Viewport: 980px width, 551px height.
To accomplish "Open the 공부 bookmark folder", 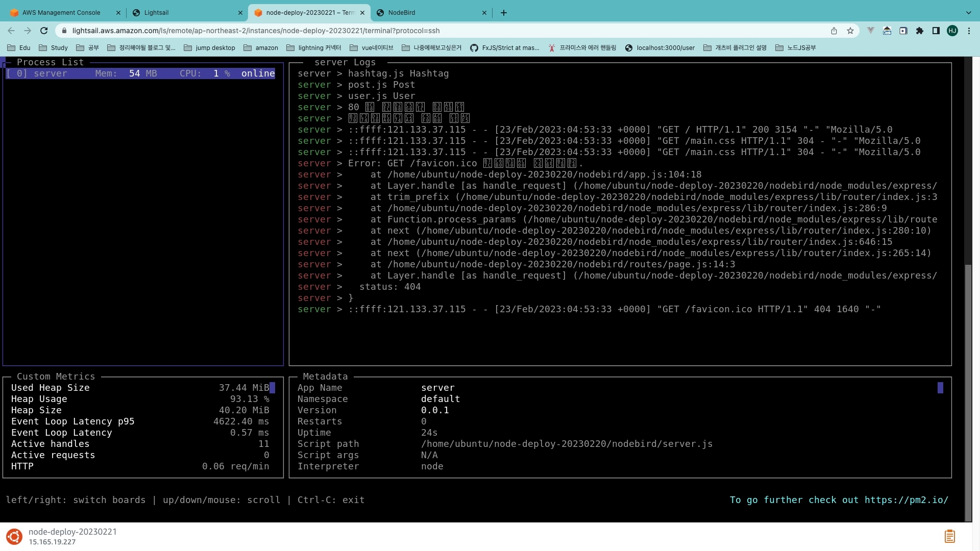I will (x=87, y=47).
